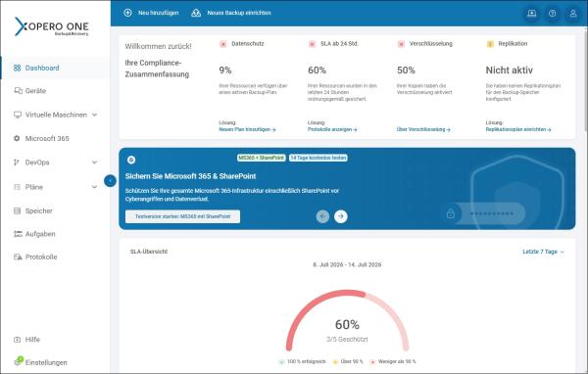Expand Virtuelle Maschinen submenu chevron
Viewport: 588px width, 374px height.
(94, 115)
